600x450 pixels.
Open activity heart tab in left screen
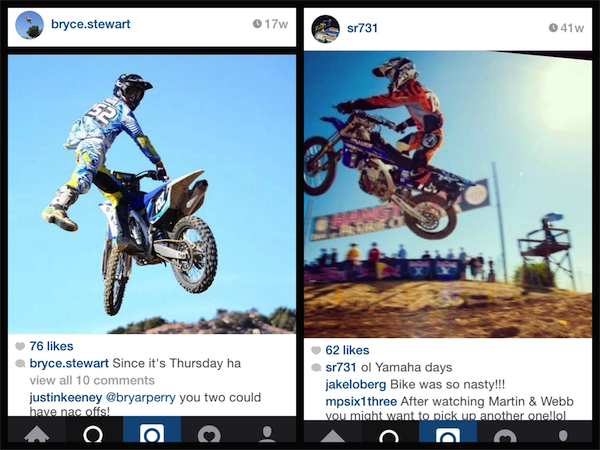[209, 432]
